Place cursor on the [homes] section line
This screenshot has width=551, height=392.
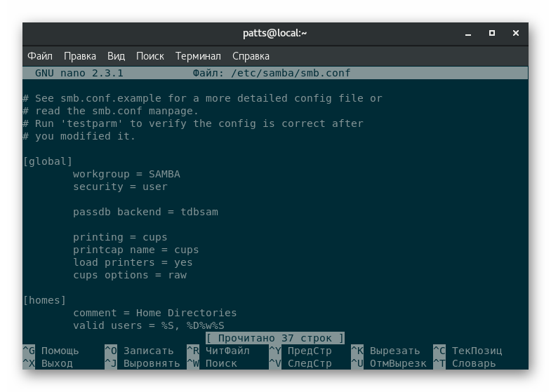click(44, 300)
